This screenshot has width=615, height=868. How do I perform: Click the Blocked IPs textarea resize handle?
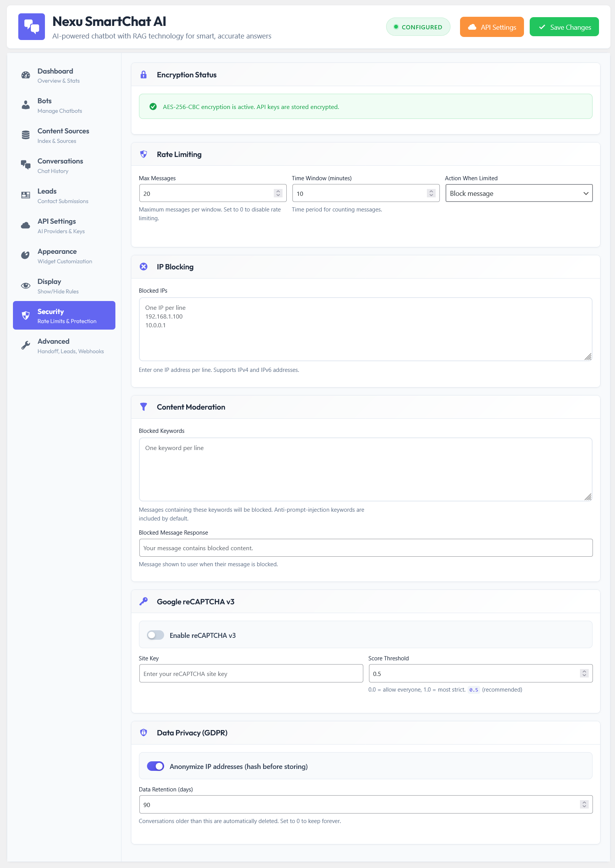(588, 357)
